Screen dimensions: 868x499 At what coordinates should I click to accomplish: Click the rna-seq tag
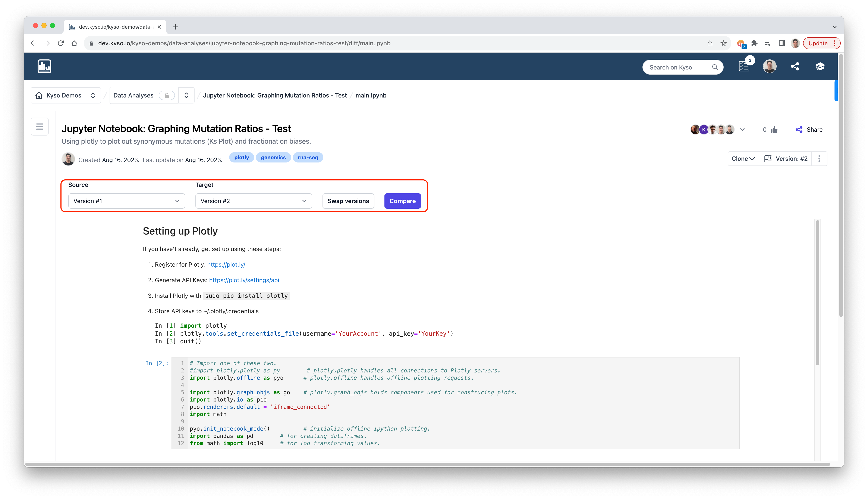[308, 157]
